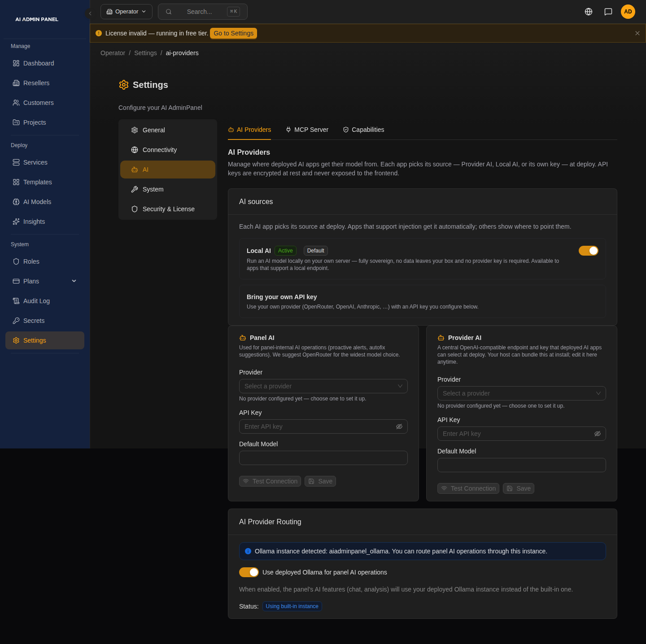Open the chat message icon in header
This screenshot has height=644, width=646.
tap(608, 12)
